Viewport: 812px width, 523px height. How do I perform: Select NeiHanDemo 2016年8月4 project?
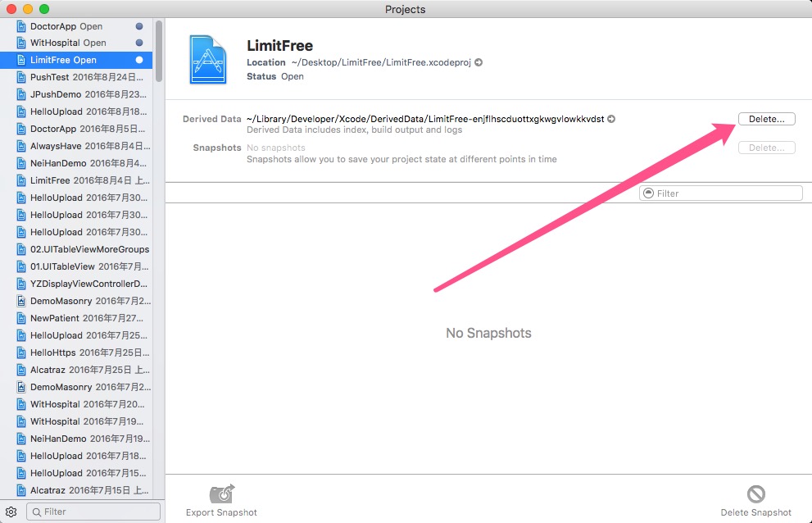click(x=76, y=163)
